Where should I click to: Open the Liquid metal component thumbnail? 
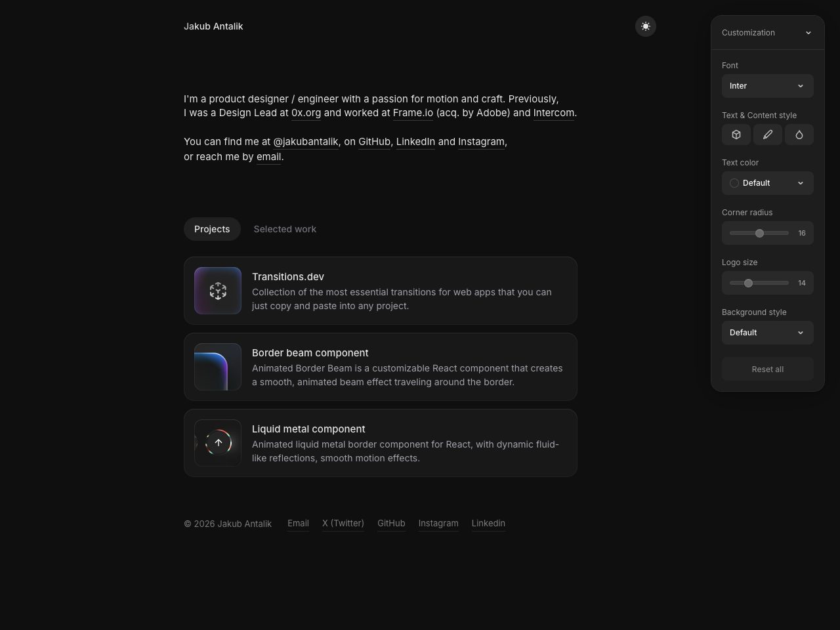pyautogui.click(x=218, y=443)
